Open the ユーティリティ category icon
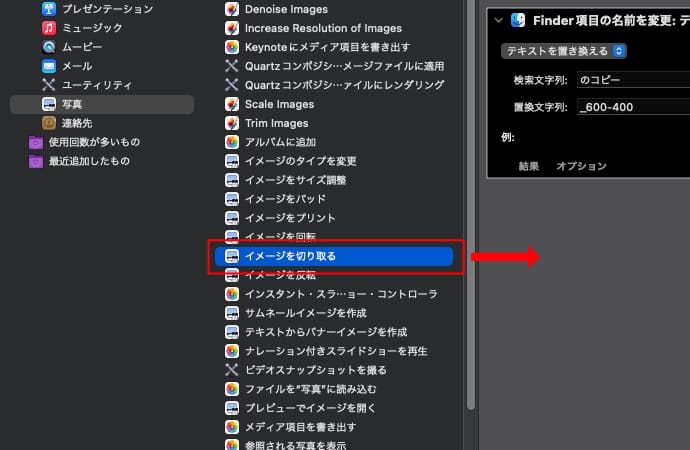The height and width of the screenshot is (450, 690). 49,85
